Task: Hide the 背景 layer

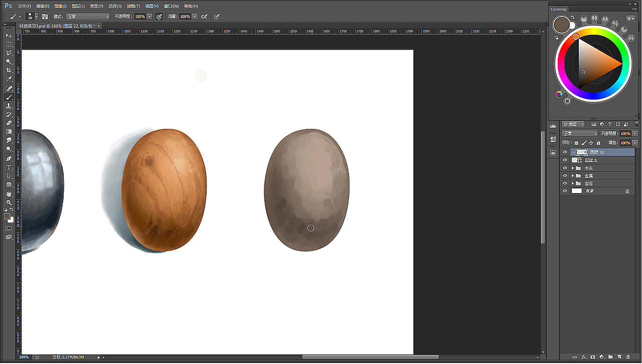Action: click(x=565, y=191)
